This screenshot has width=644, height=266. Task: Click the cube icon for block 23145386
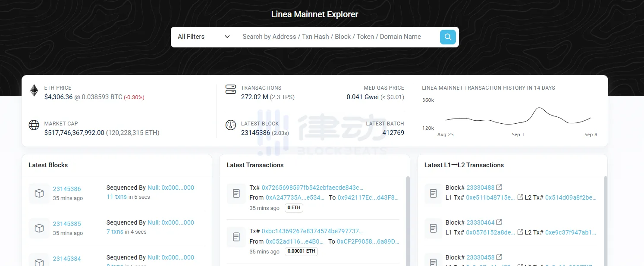39,194
